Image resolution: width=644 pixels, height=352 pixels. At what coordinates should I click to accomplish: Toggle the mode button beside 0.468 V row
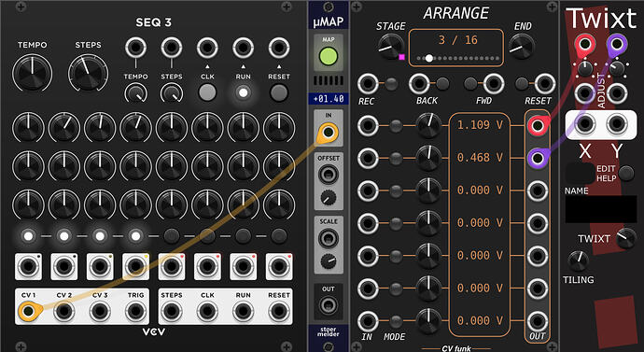(396, 158)
